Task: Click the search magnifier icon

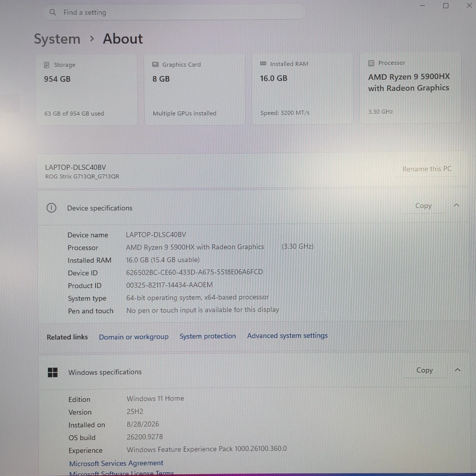Action: click(53, 12)
